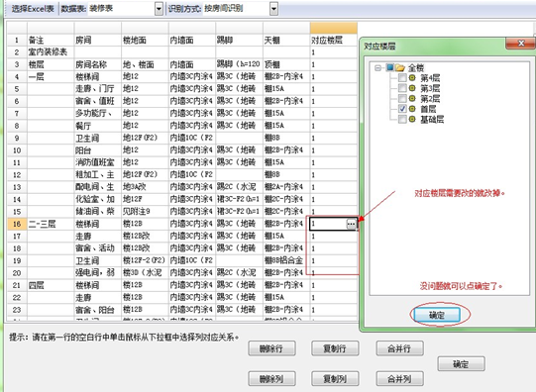Uncheck the 首层 floor checkbox
The height and width of the screenshot is (392, 536).
pyautogui.click(x=402, y=109)
